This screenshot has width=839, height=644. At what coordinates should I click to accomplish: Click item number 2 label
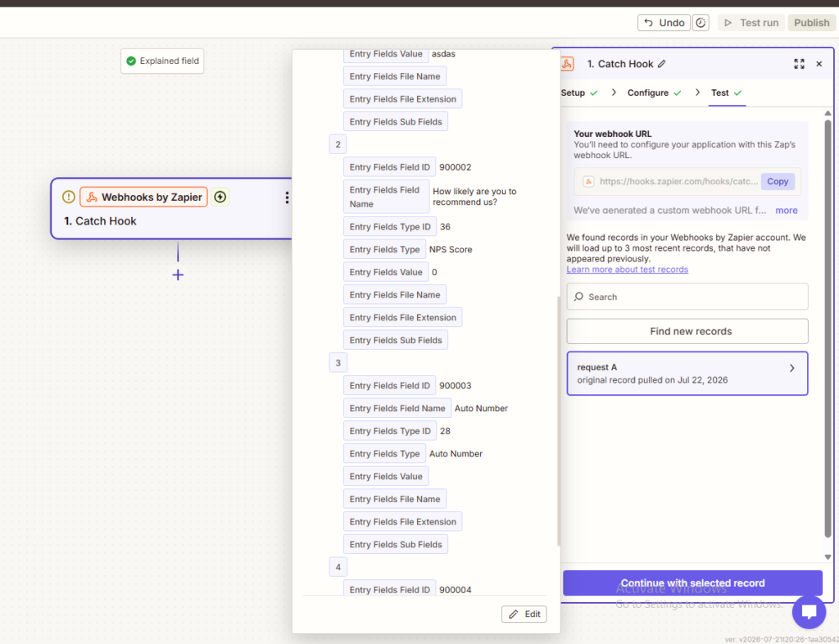pos(338,144)
